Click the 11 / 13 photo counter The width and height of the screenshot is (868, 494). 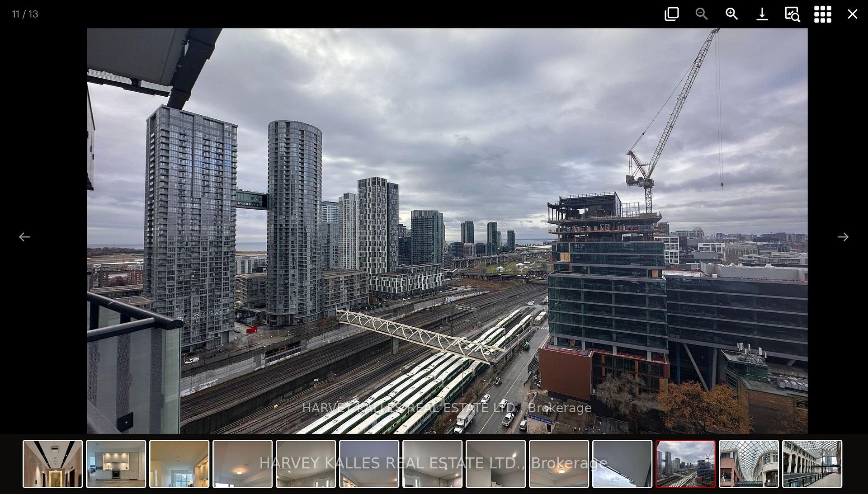click(x=25, y=14)
